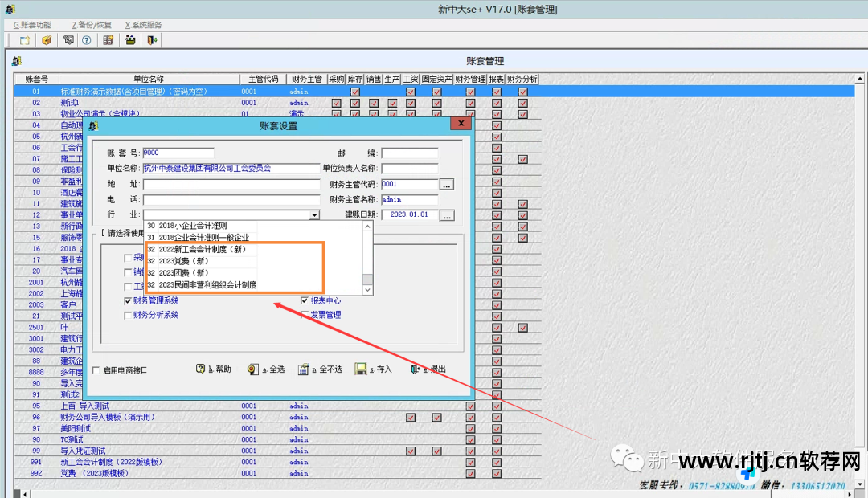Click the yellow box edit toolbar icon
This screenshot has height=498, width=868.
[47, 40]
